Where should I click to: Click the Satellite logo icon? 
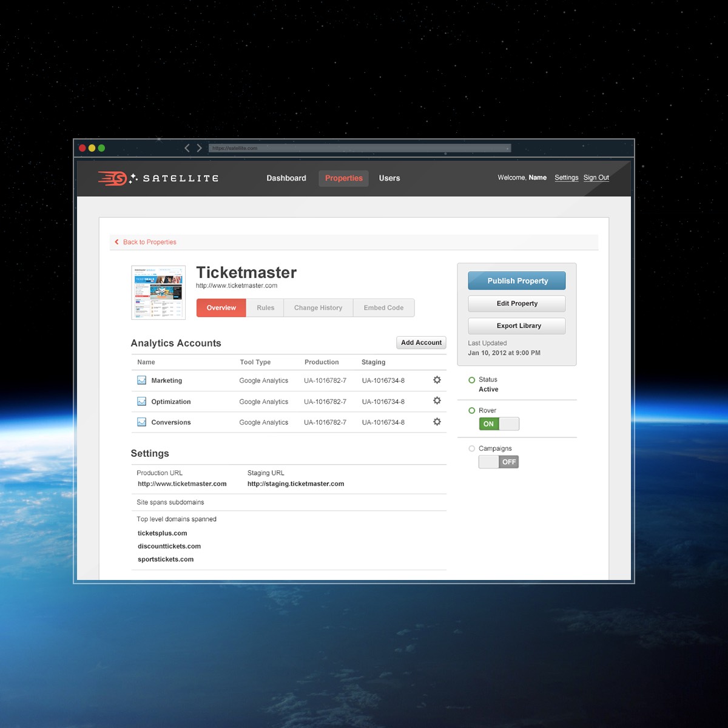coord(113,178)
